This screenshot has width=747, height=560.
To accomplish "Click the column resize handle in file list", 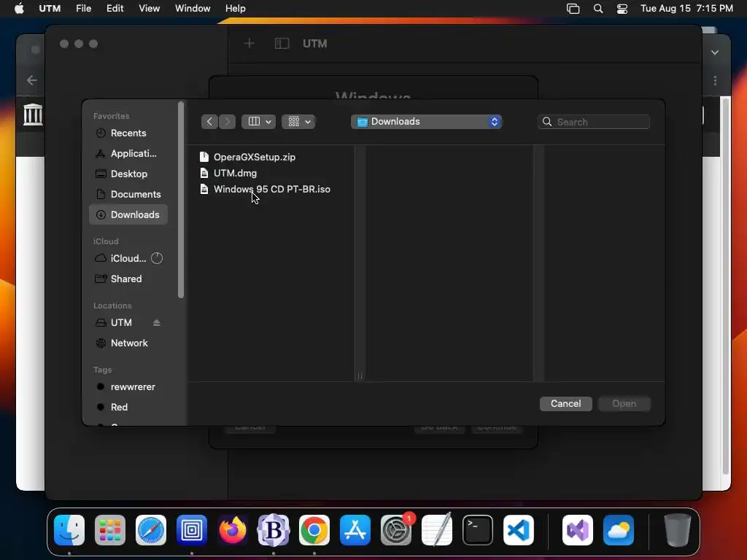I will point(360,376).
